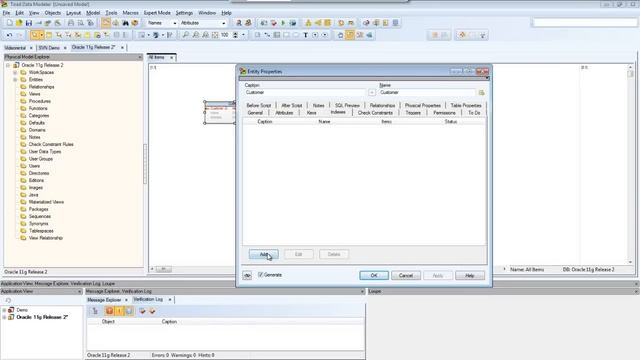Image resolution: width=640 pixels, height=360 pixels.
Task: Click the zoom percentage stepper arrows
Action: click(x=235, y=35)
